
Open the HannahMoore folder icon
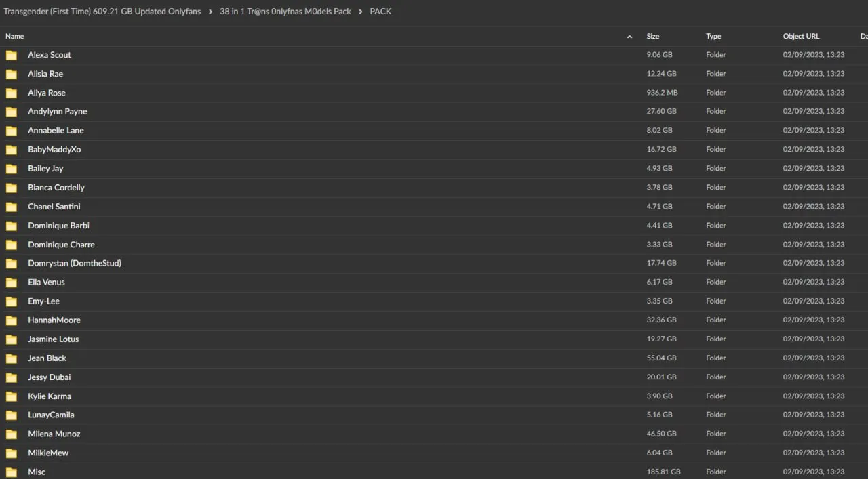(11, 320)
